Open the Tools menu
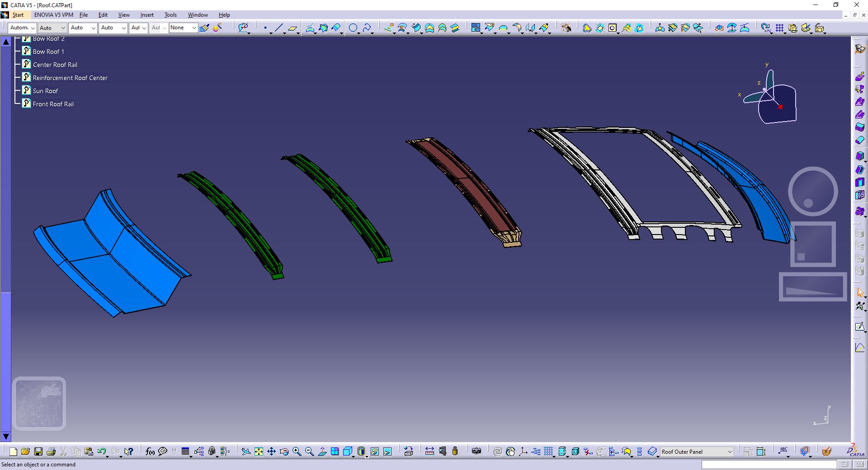Screen dimensions: 868x470 tap(170, 15)
